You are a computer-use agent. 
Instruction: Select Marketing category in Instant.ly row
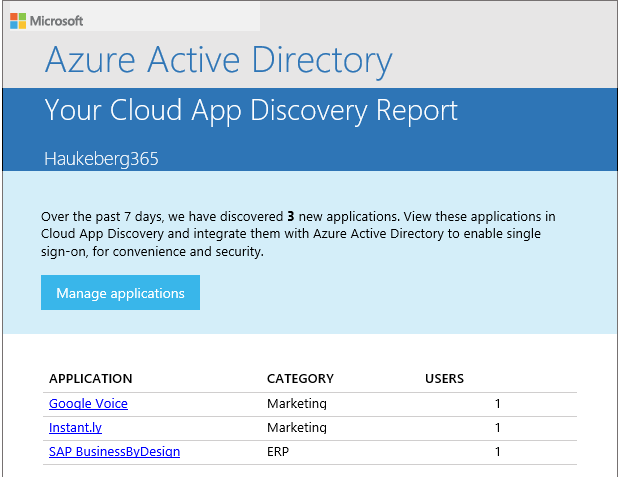pos(297,428)
